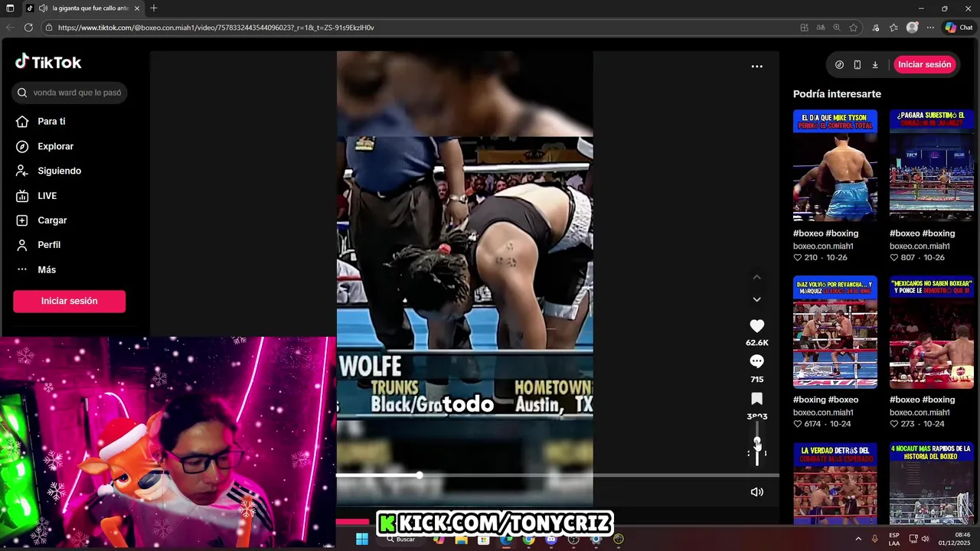980x551 pixels.
Task: Open comments via the speech bubble icon
Action: 756,361
